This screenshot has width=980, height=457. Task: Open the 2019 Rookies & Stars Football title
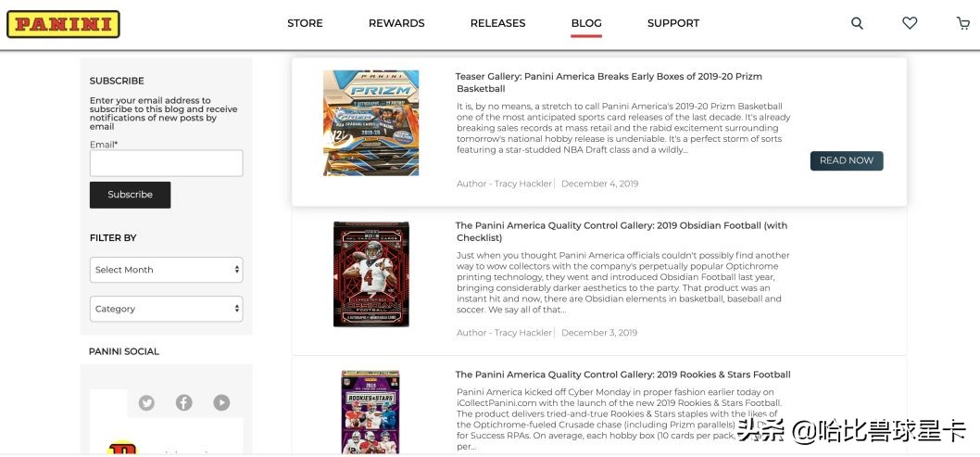622,374
